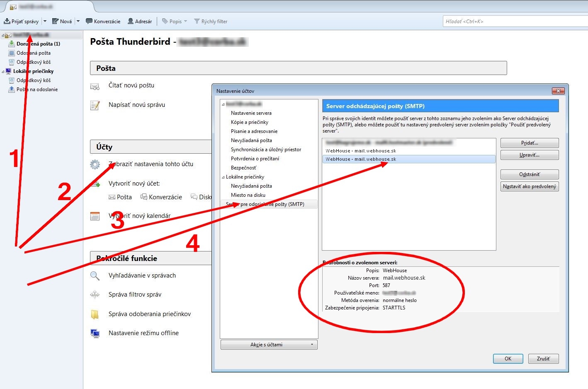
Task: Open Správa filtrov správ
Action: [x=135, y=294]
